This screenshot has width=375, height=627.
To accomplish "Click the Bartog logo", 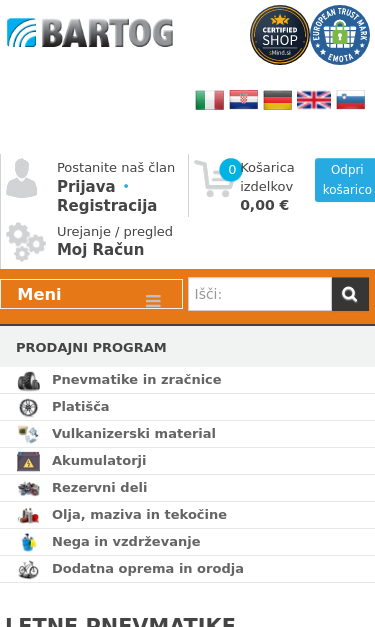I will [x=90, y=33].
